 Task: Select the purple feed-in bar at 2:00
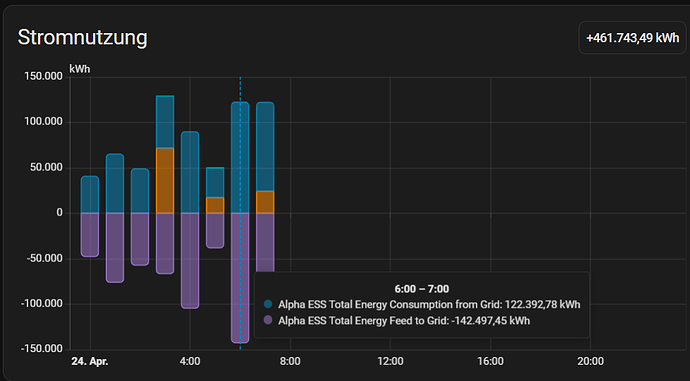[x=140, y=239]
